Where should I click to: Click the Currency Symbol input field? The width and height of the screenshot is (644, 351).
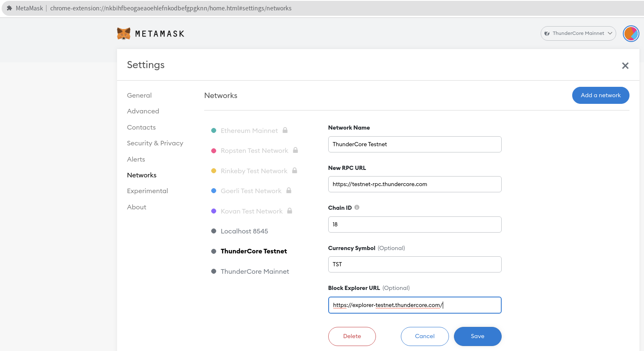click(x=415, y=264)
